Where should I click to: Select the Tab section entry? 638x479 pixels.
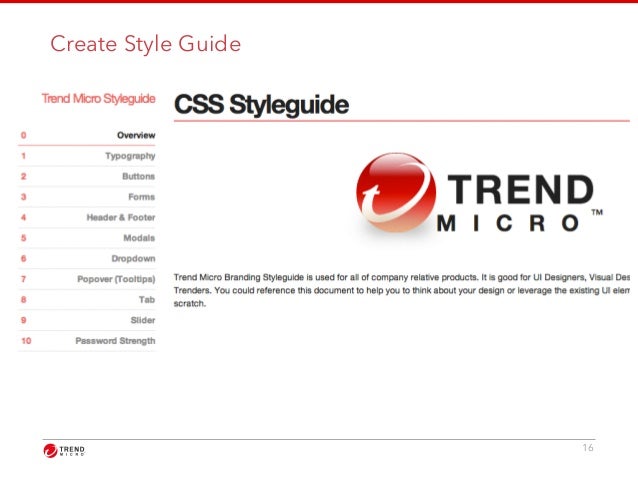coord(87,300)
